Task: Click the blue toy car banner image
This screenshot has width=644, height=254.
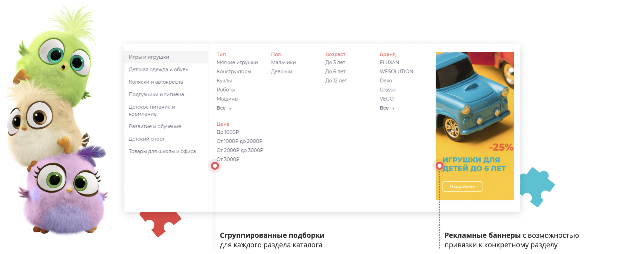Action: point(474,100)
